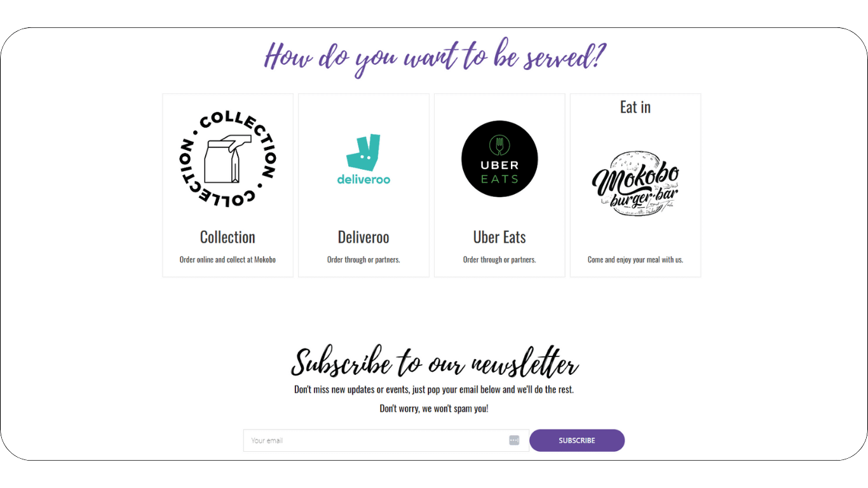Click the fork icon inside Uber Eats logo
The image size is (868, 488).
499,145
